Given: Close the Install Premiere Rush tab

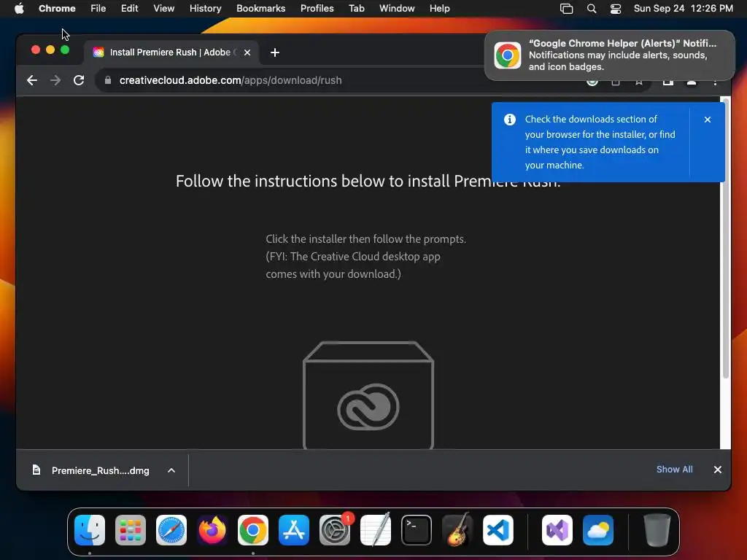Looking at the screenshot, I should tap(247, 52).
